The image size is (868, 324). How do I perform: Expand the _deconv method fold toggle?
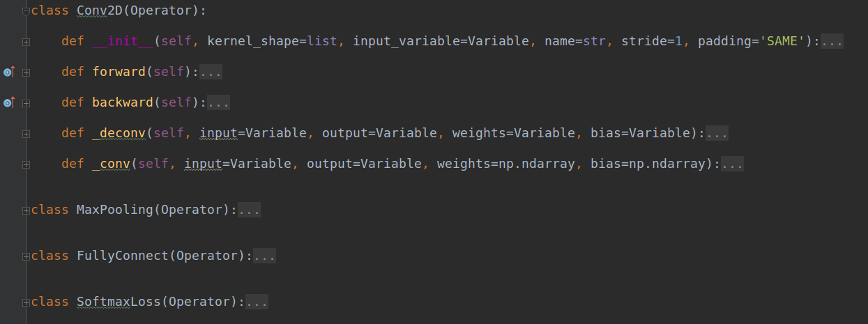(26, 133)
